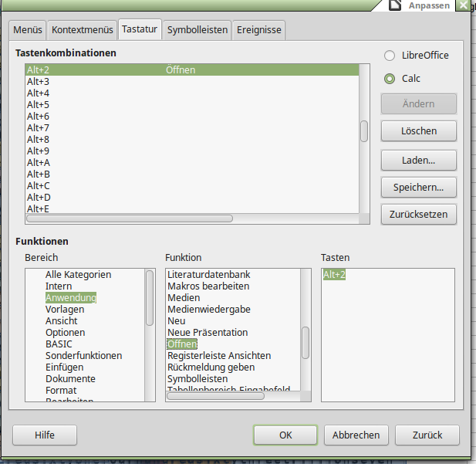Select the Ansicht category
This screenshot has height=464, width=476.
click(x=61, y=320)
